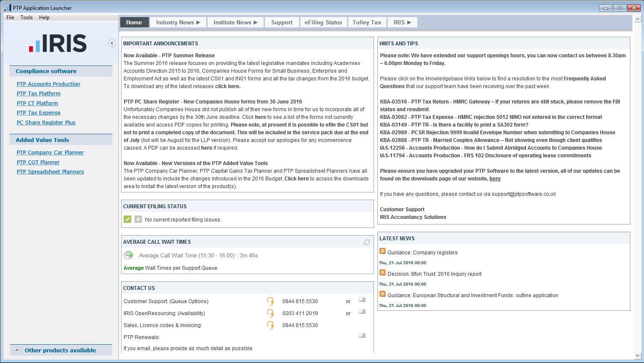Screen dimensions: 644x363
Task: Click the refresh icon in Average Call Wait Times
Action: (367, 242)
